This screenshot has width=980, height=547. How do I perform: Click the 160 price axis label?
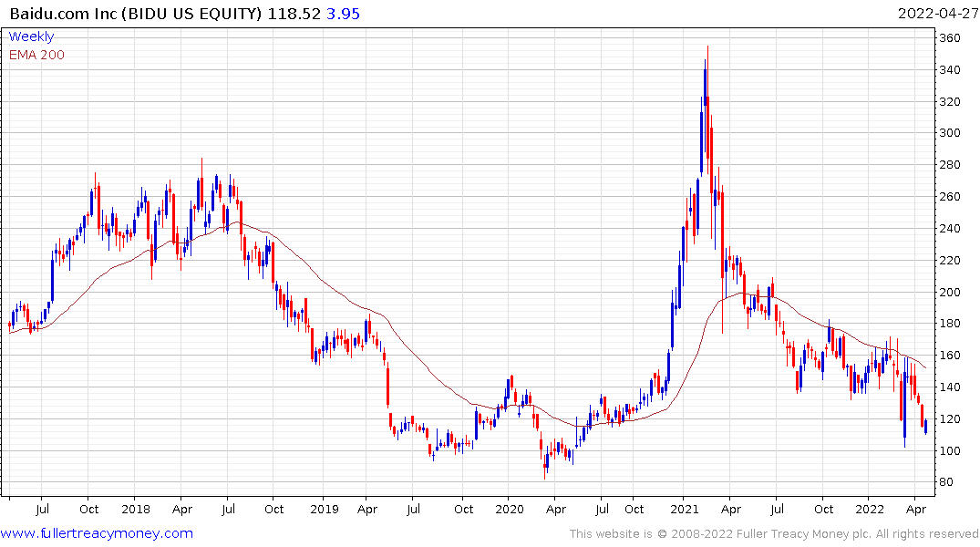[949, 355]
